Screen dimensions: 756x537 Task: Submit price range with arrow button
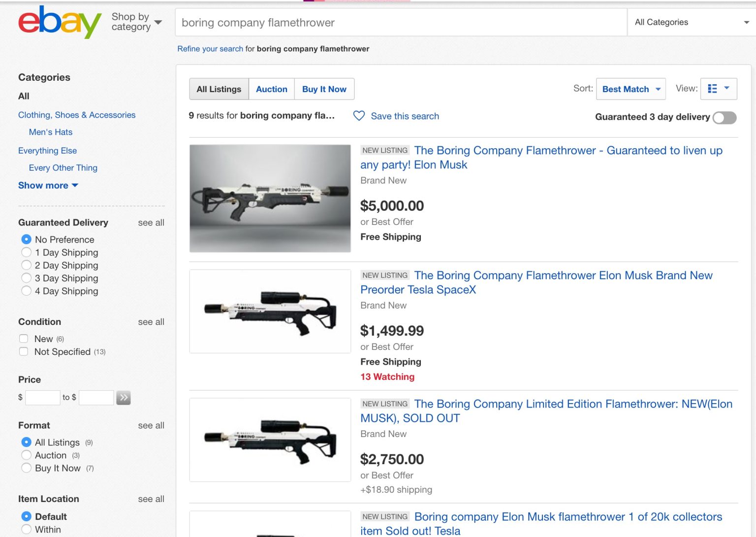coord(124,397)
